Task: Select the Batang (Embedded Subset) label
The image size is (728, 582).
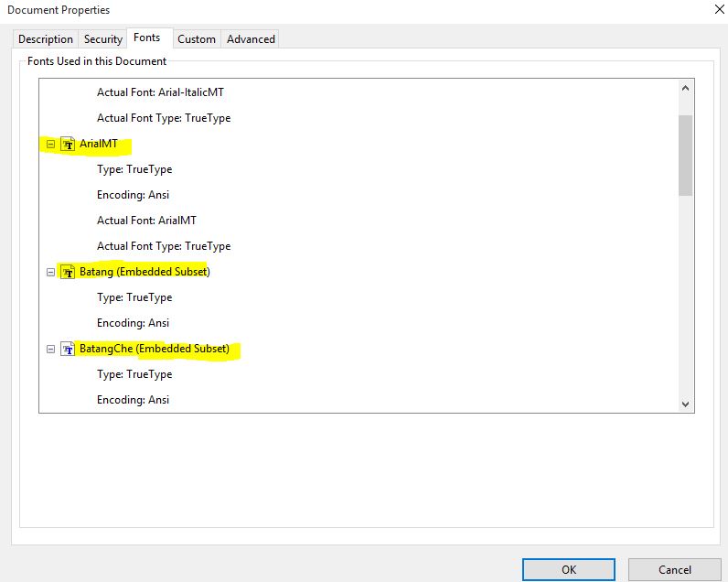Action: (x=145, y=272)
